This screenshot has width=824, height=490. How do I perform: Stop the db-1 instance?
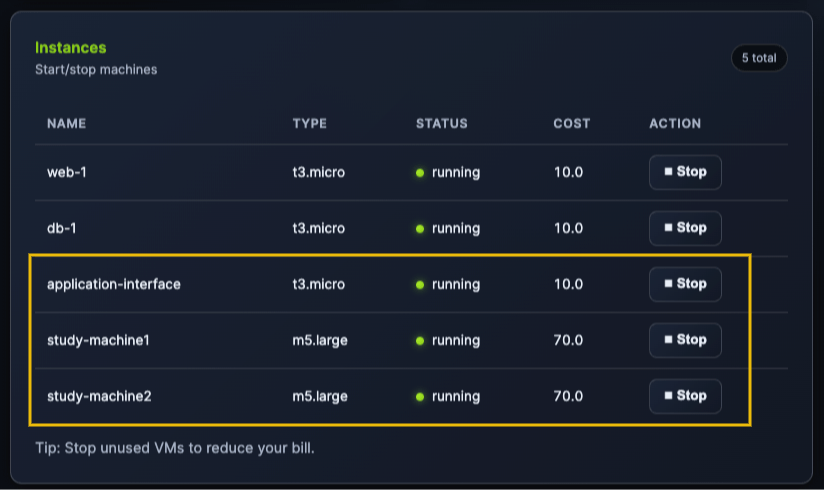point(685,228)
